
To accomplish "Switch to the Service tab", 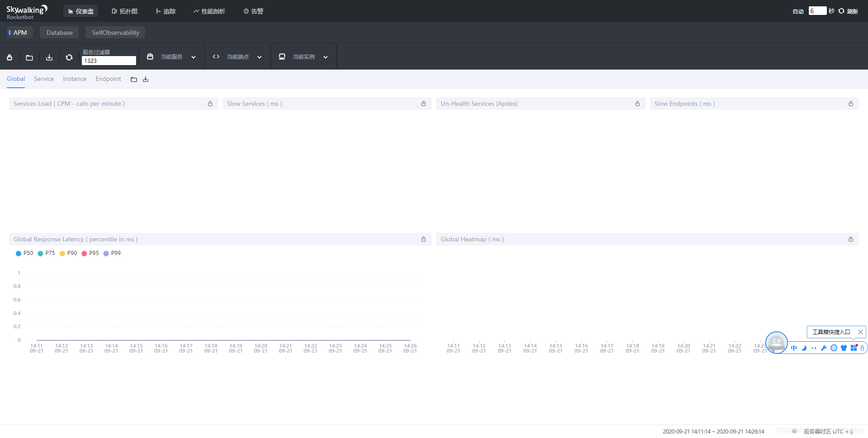I will tap(44, 79).
